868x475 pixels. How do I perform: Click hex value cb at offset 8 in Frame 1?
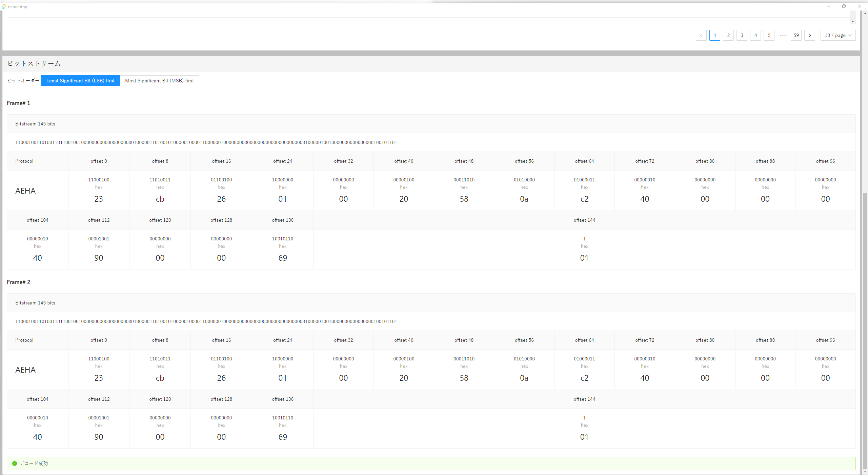pos(160,199)
